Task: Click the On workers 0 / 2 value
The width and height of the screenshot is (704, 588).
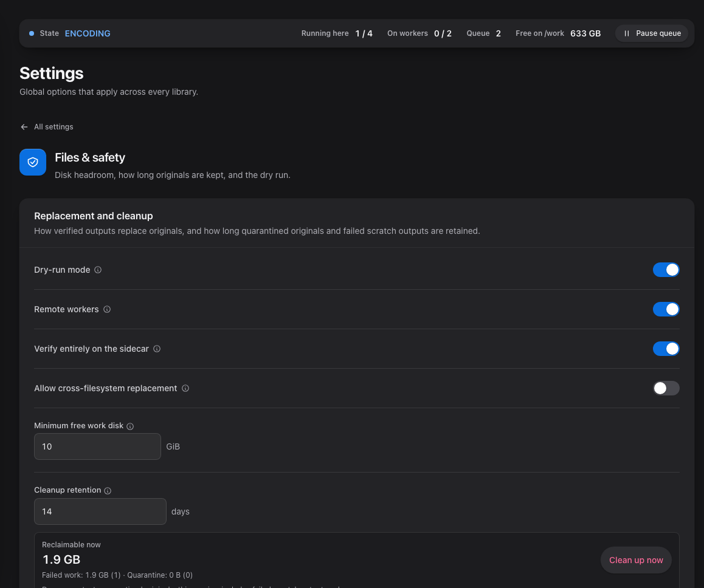Action: pos(443,33)
